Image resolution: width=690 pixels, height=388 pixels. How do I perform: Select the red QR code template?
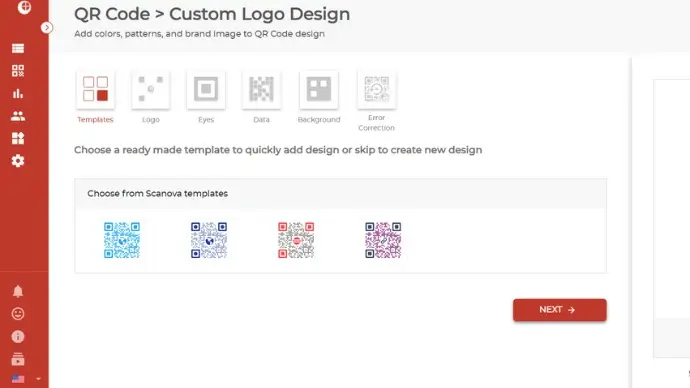click(x=296, y=240)
